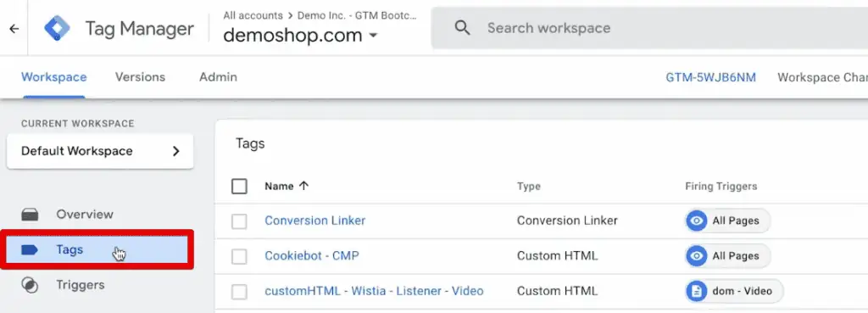The image size is (868, 313).
Task: Click the back arrow icon
Action: click(14, 28)
